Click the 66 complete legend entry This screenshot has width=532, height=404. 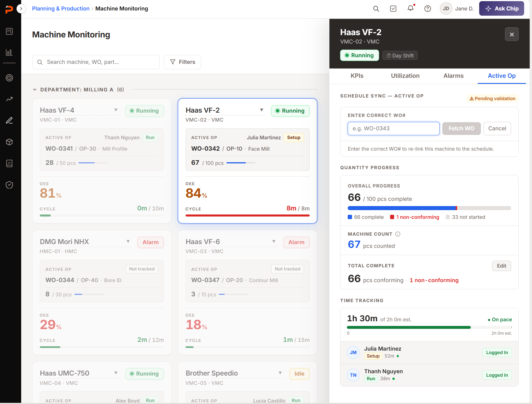(366, 217)
